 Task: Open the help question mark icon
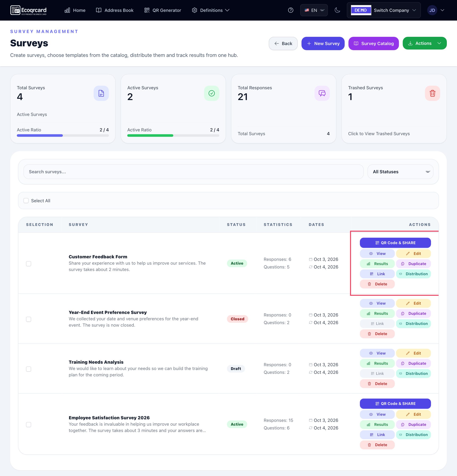click(290, 10)
